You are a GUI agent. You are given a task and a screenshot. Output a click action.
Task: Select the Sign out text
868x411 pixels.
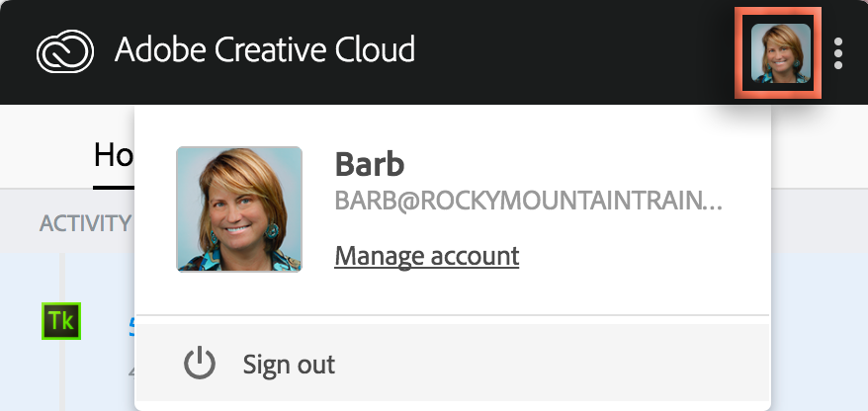(289, 365)
